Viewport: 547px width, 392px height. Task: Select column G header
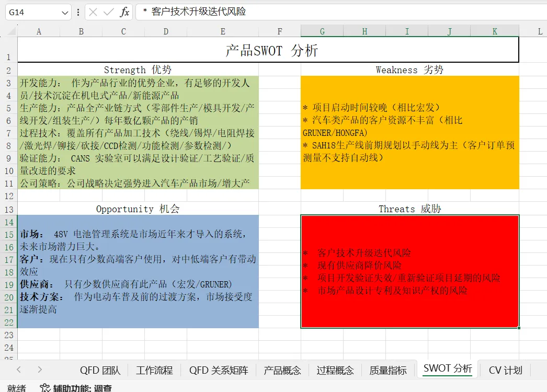322,31
